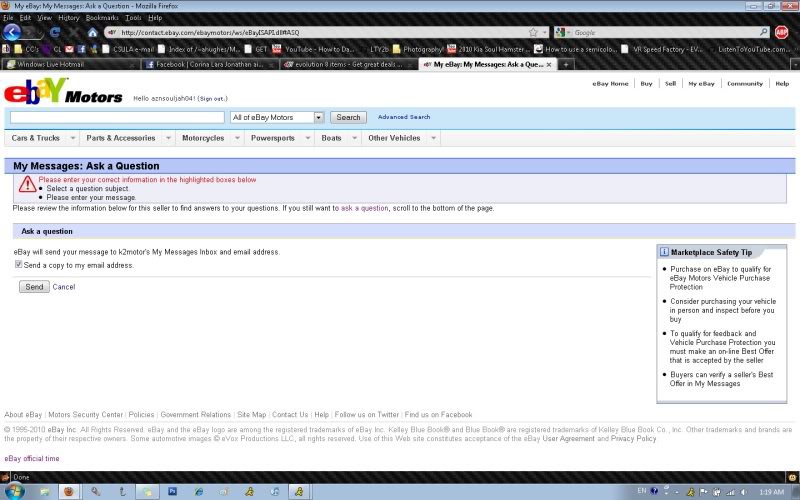Click the Sign out link
This screenshot has height=500, width=800.
(212, 98)
